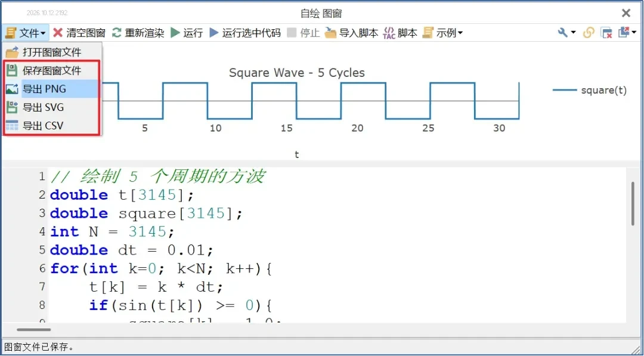Image resolution: width=644 pixels, height=356 pixels.
Task: Click the pop-out window icon with red arrow
Action: pos(624,32)
